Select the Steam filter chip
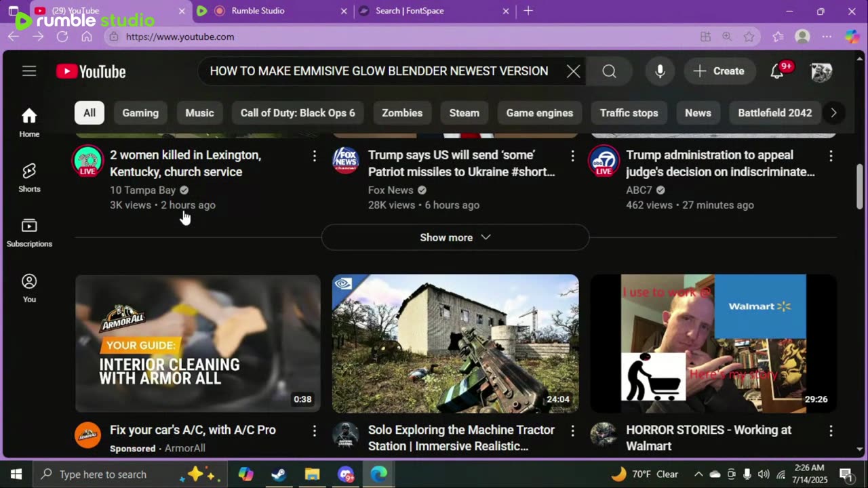Screen dimensions: 868x488 [x=465, y=113]
